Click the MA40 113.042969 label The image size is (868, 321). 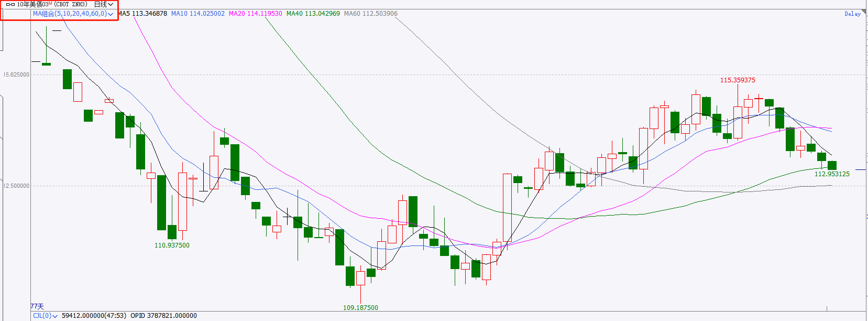click(313, 14)
